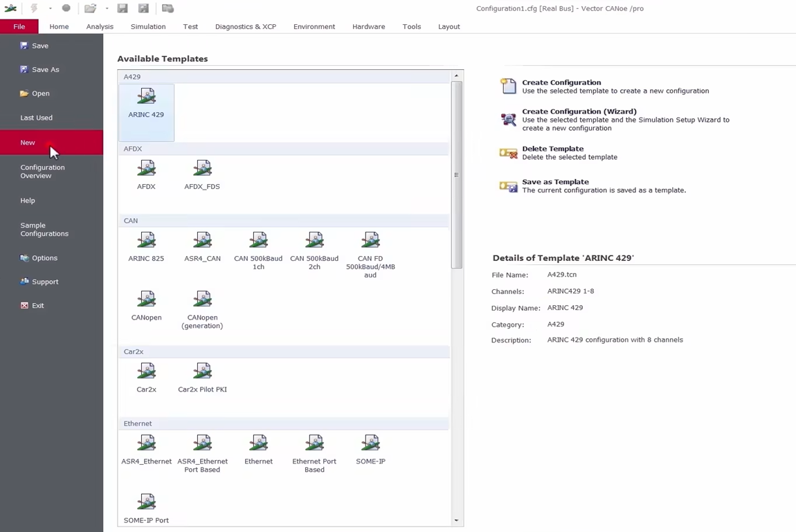Click the save-as disk icon in title bar
This screenshot has width=796, height=532.
(x=144, y=8)
